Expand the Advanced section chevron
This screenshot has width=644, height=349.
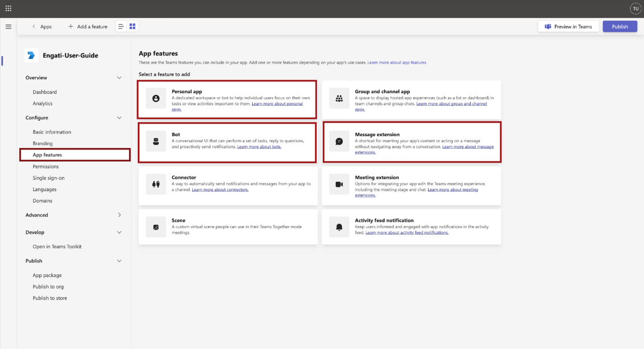click(119, 215)
